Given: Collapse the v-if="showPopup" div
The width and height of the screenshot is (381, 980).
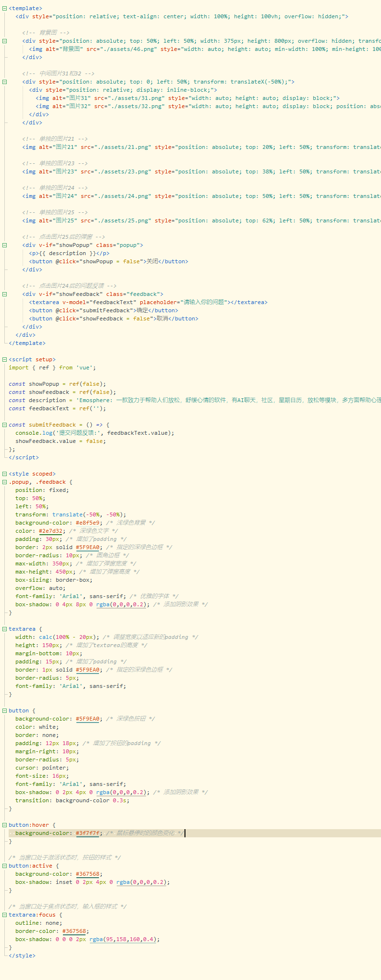Looking at the screenshot, I should pyautogui.click(x=4, y=245).
